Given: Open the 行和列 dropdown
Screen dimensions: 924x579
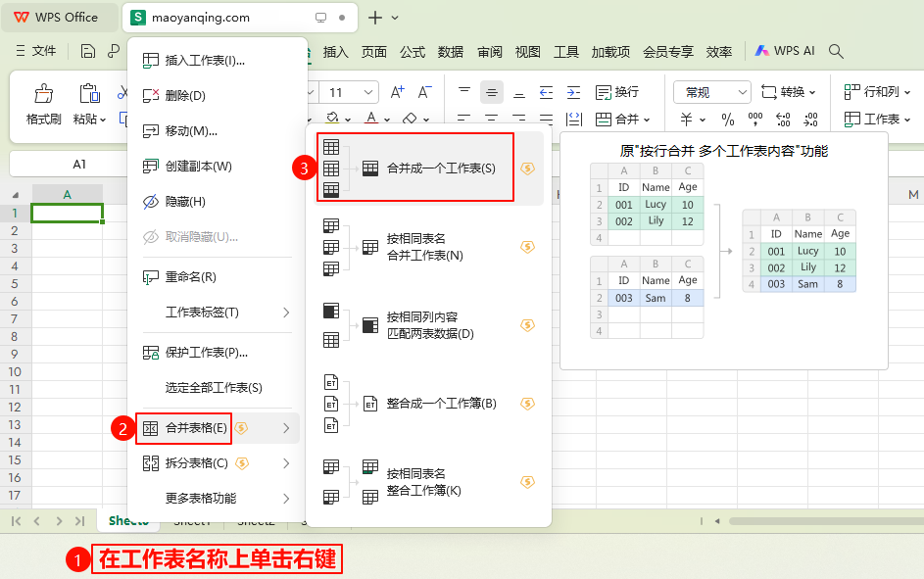Looking at the screenshot, I should tap(872, 92).
